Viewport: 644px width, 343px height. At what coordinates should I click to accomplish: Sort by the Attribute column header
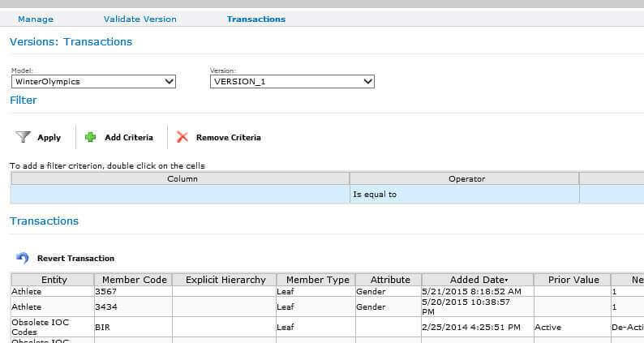click(x=389, y=280)
